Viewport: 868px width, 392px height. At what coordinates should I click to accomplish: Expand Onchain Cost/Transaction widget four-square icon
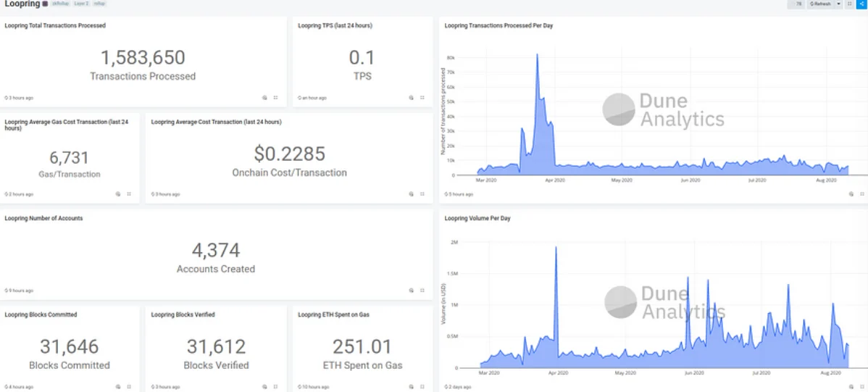click(422, 194)
